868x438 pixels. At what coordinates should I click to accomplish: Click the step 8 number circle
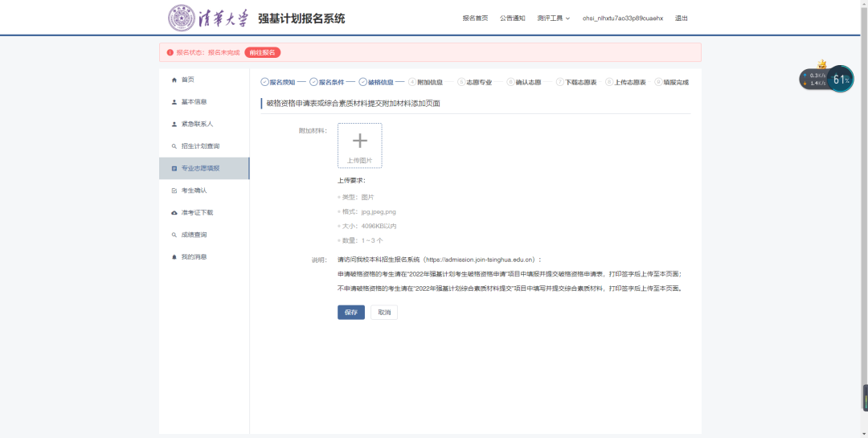coord(609,82)
